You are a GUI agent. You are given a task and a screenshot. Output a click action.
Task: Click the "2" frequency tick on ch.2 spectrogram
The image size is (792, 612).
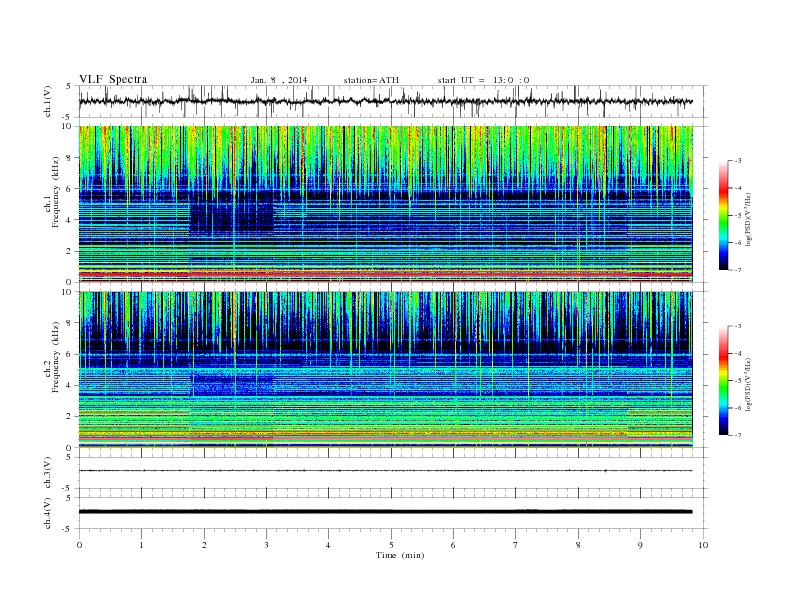point(69,417)
